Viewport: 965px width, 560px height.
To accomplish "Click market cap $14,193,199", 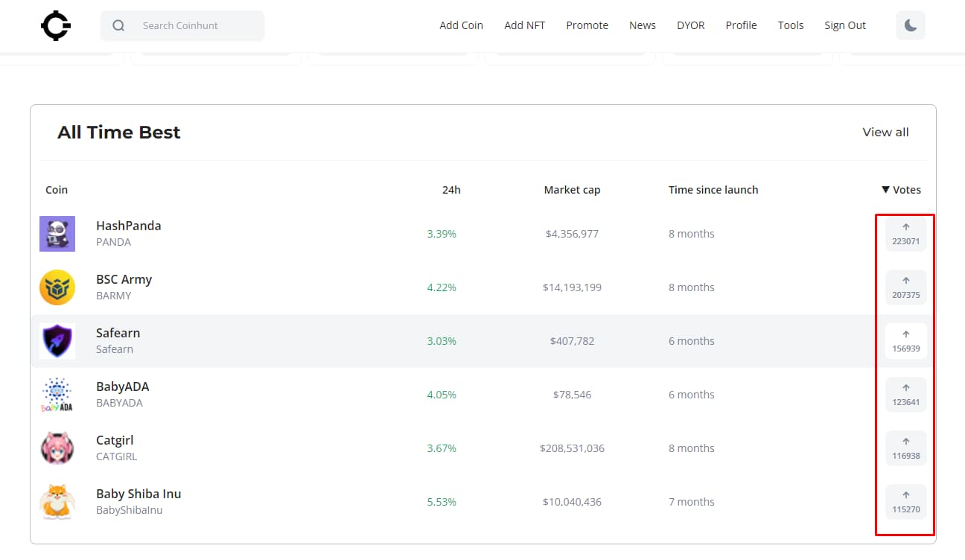I will (572, 287).
